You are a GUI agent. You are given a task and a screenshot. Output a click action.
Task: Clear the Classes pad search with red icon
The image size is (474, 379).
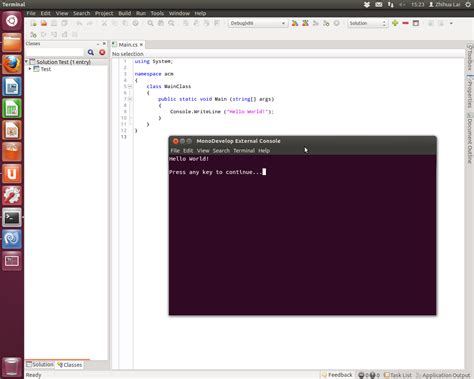102,52
